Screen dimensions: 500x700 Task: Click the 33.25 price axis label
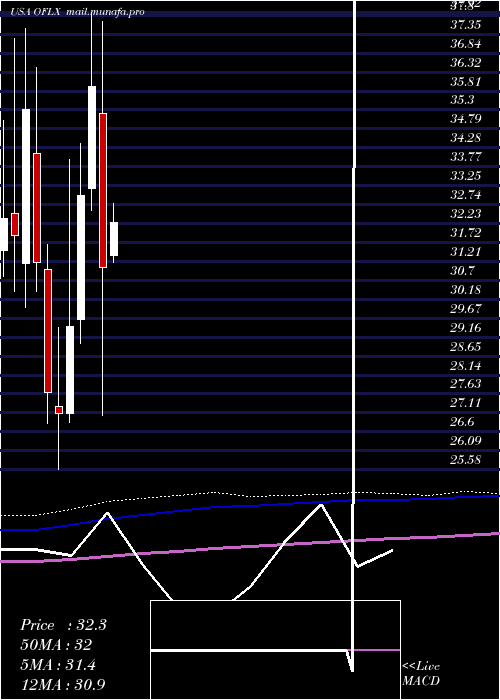[x=465, y=175]
